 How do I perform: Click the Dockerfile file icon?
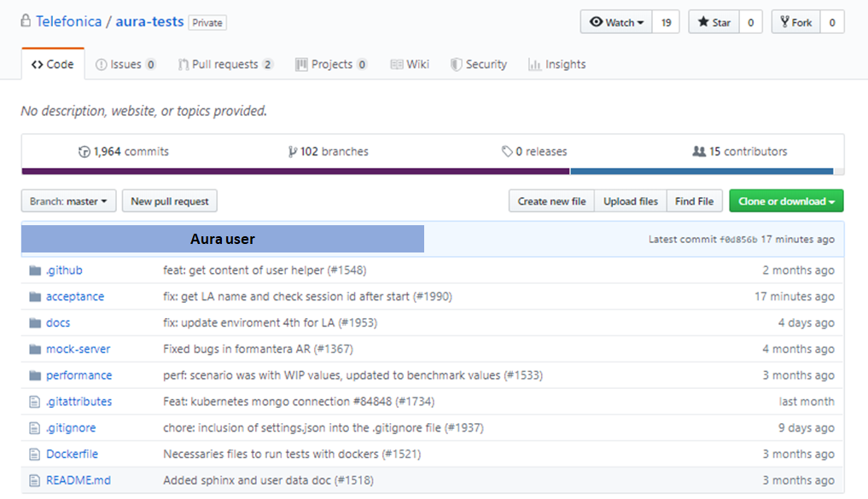(x=34, y=454)
